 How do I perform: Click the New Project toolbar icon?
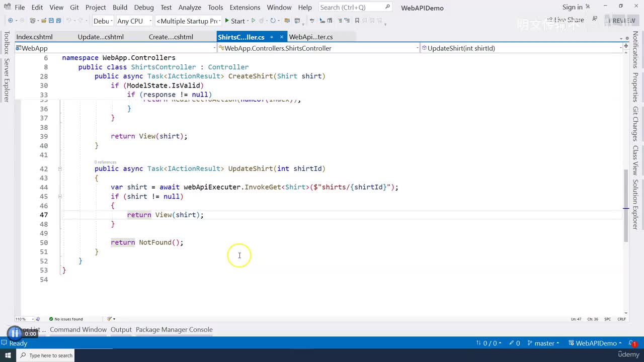(x=33, y=21)
